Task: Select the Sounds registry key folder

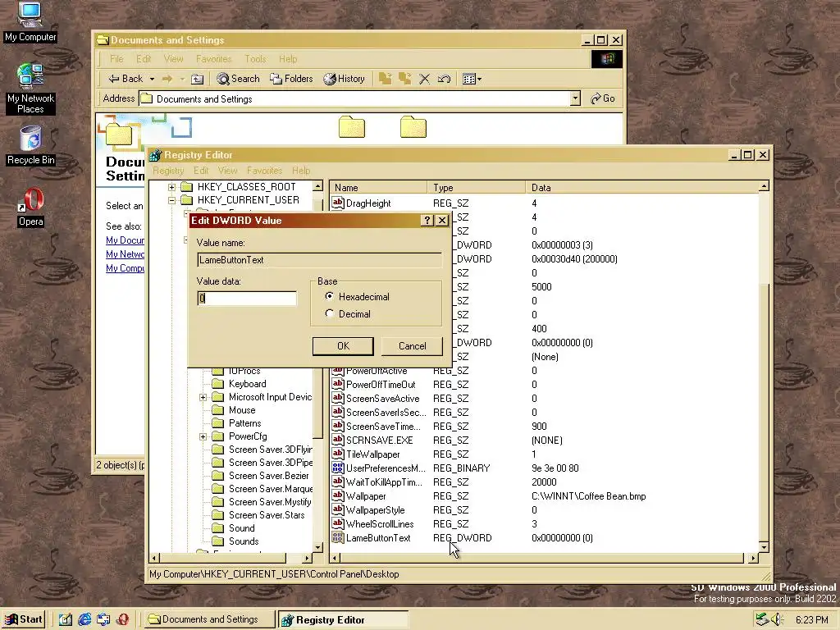Action: (x=235, y=541)
